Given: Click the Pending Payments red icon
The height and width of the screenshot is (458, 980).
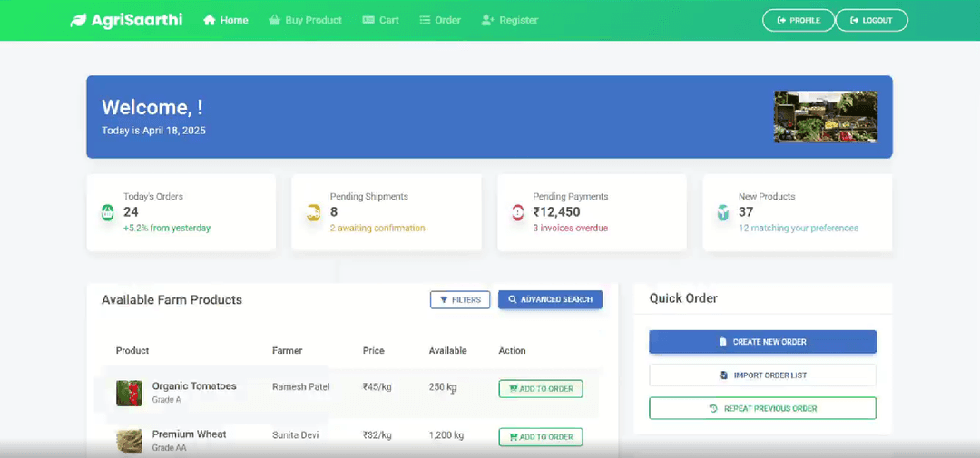Looking at the screenshot, I should (518, 212).
